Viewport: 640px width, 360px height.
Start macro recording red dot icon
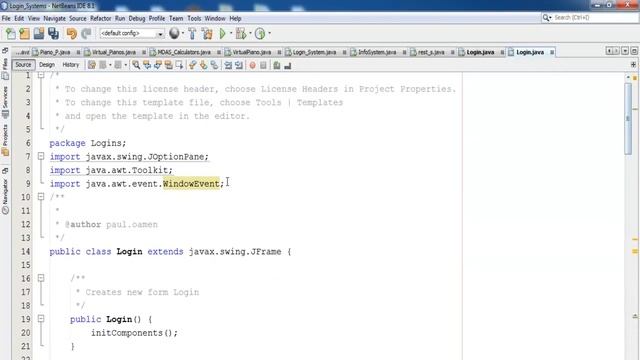(x=253, y=65)
